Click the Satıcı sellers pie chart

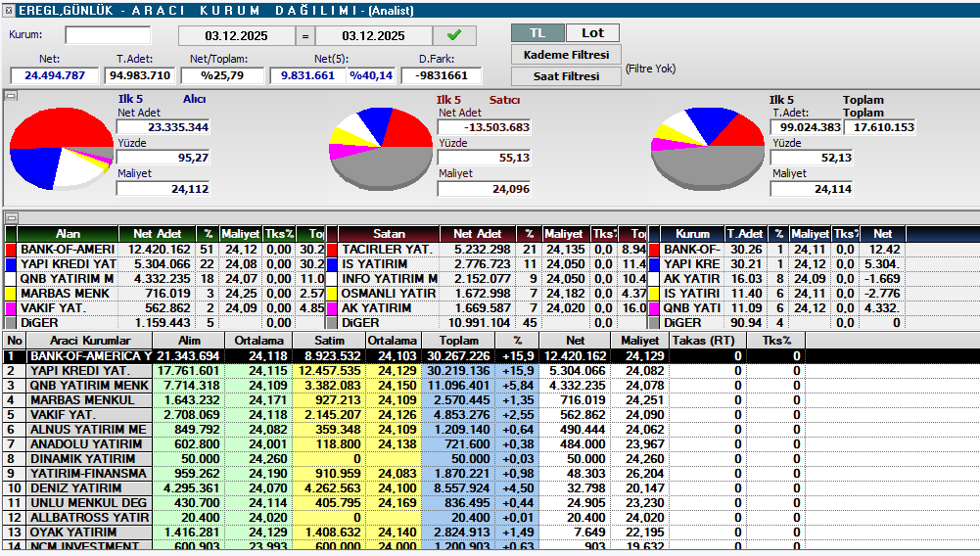pos(382,148)
